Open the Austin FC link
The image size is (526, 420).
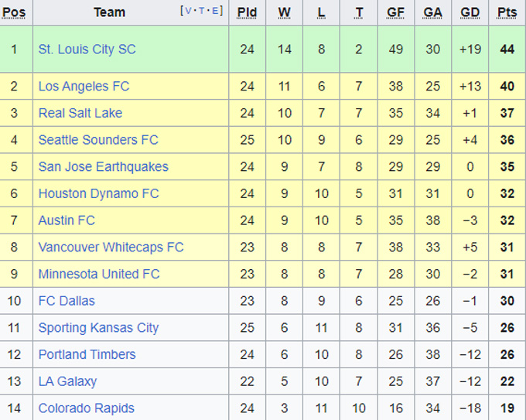(67, 220)
